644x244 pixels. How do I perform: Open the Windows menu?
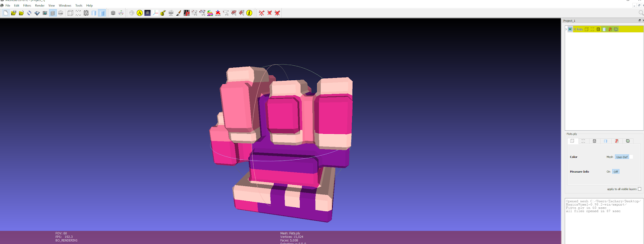coord(65,6)
